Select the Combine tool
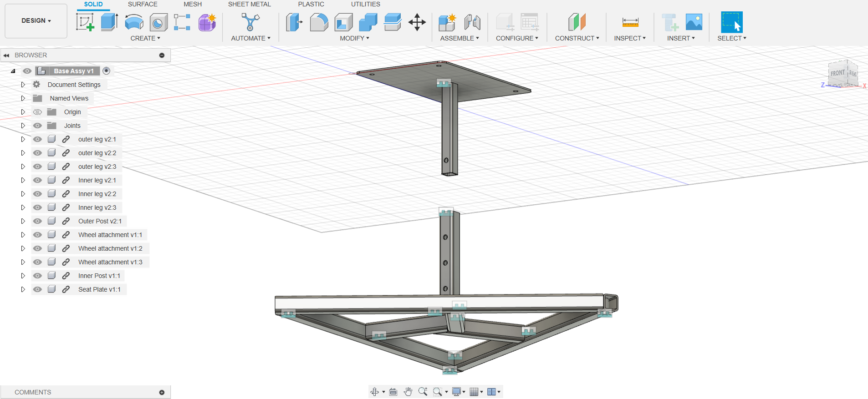Screen dimensions: 868x399 [368, 22]
